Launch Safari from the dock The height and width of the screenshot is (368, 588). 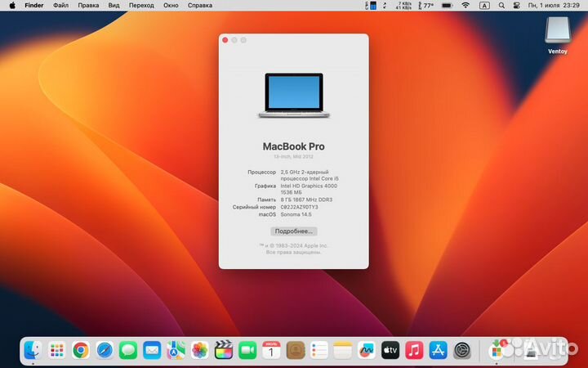[105, 350]
